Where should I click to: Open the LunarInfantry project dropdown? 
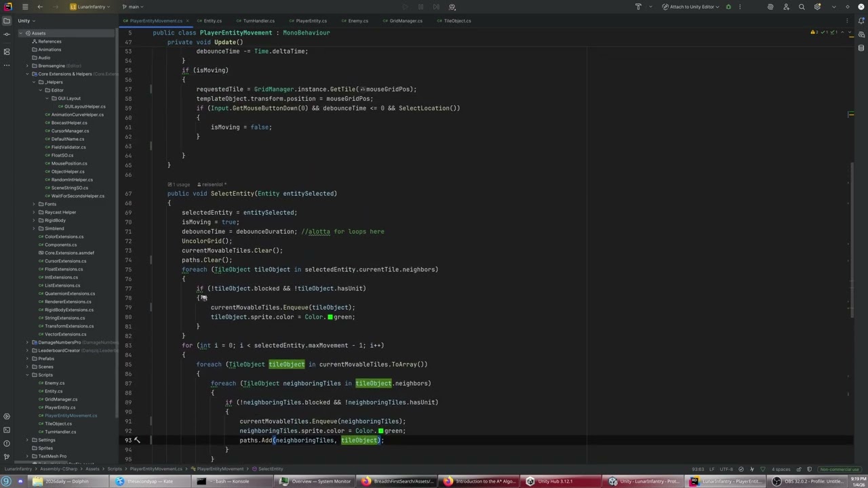tap(90, 7)
